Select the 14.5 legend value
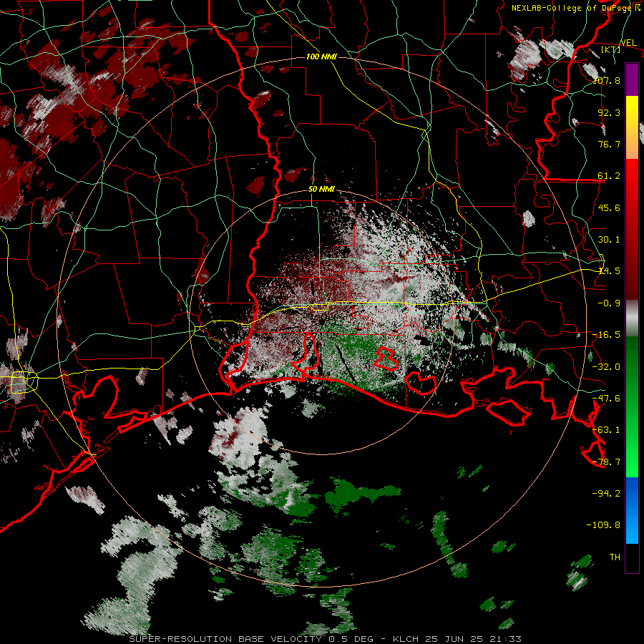Screen dimensions: 644x644 pyautogui.click(x=609, y=271)
